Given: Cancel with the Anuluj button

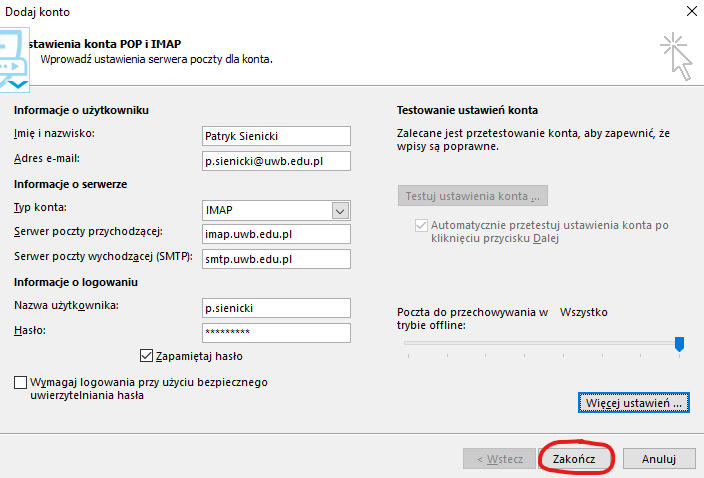Looking at the screenshot, I should tap(659, 459).
